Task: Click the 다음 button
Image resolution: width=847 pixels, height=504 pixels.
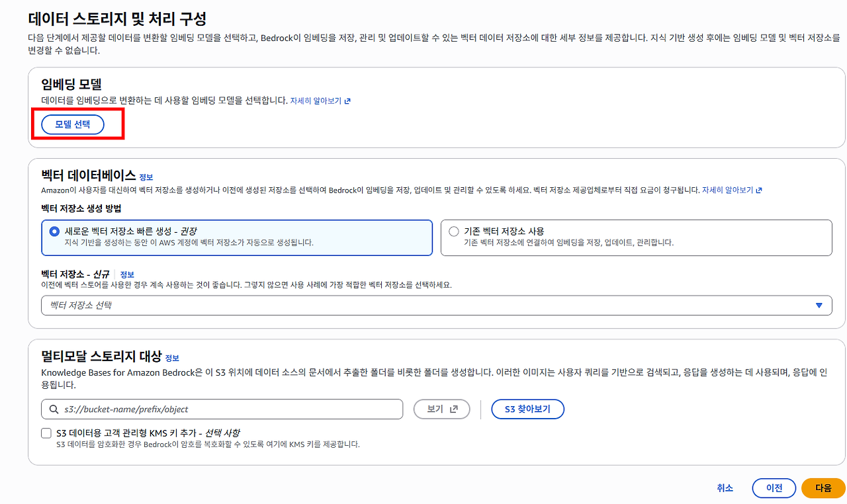Action: pyautogui.click(x=823, y=488)
